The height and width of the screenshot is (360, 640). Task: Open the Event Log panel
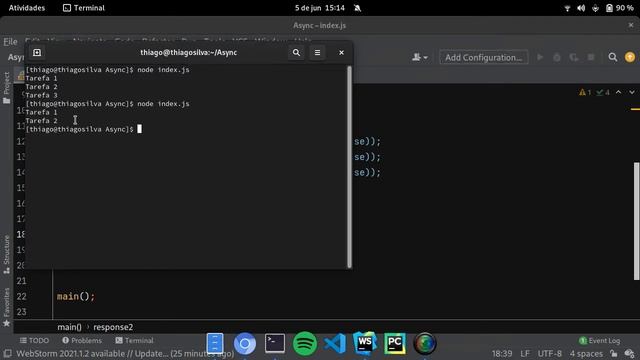(x=600, y=340)
